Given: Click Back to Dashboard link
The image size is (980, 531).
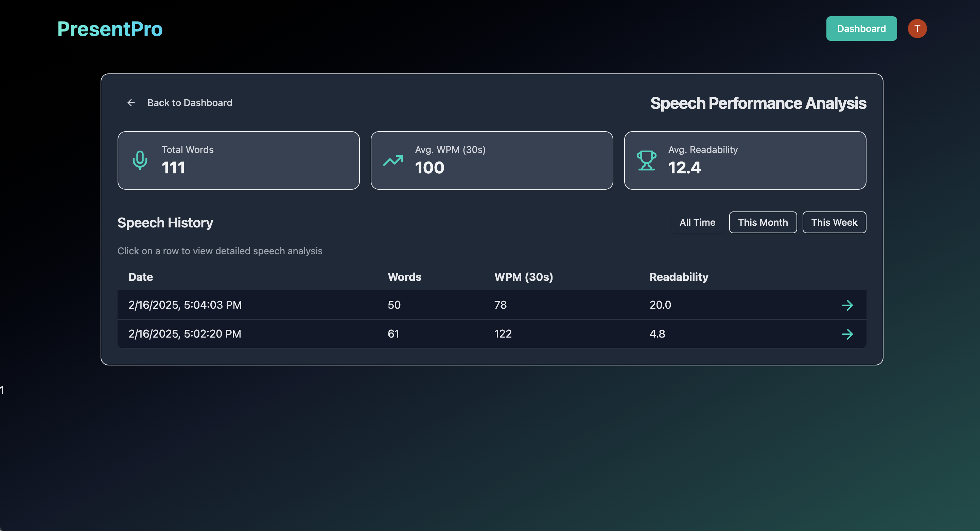Looking at the screenshot, I should (190, 103).
